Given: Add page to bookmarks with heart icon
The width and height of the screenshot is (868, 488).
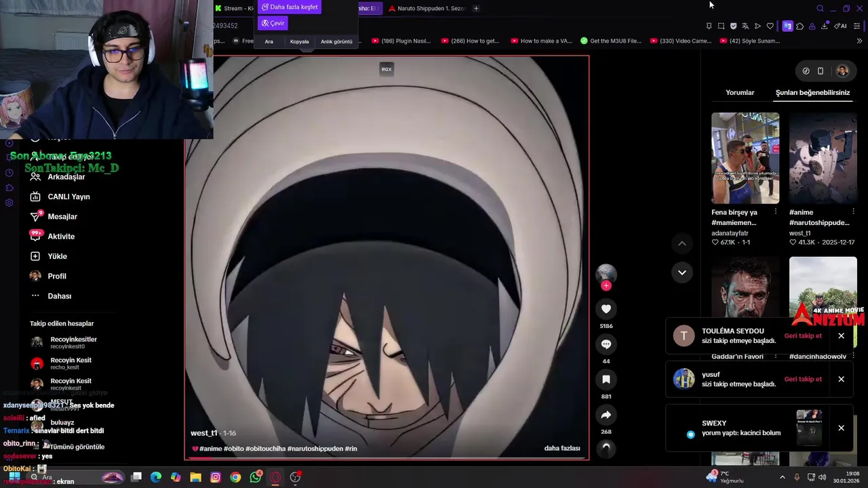Looking at the screenshot, I should point(770,26).
